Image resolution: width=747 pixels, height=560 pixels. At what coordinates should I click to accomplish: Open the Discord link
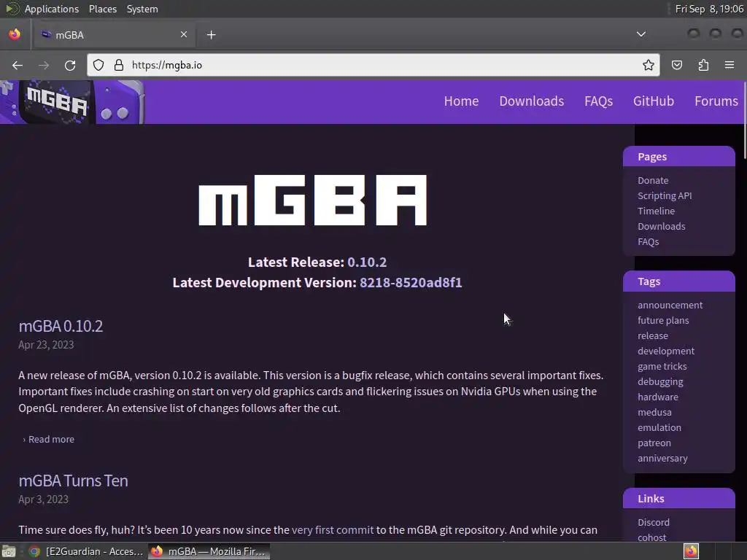tap(654, 522)
